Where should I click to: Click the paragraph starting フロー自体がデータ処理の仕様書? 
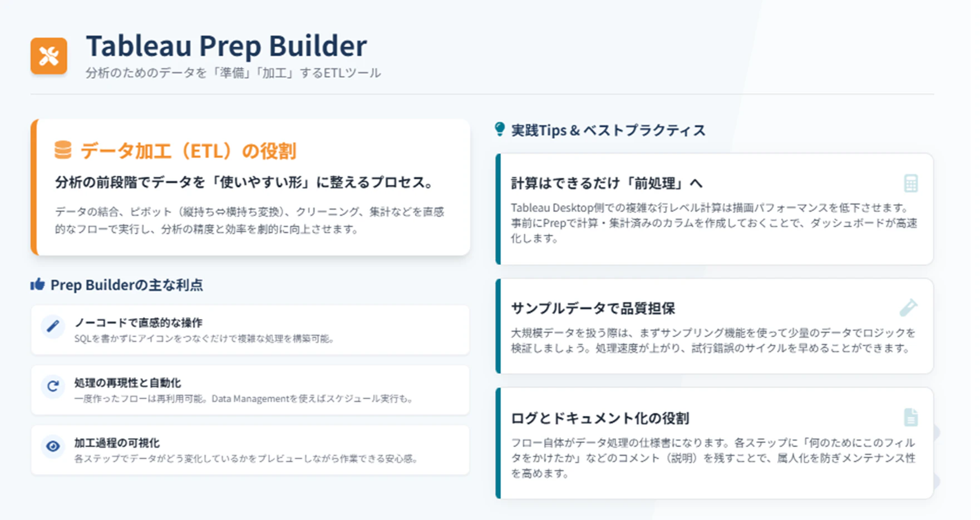click(713, 458)
